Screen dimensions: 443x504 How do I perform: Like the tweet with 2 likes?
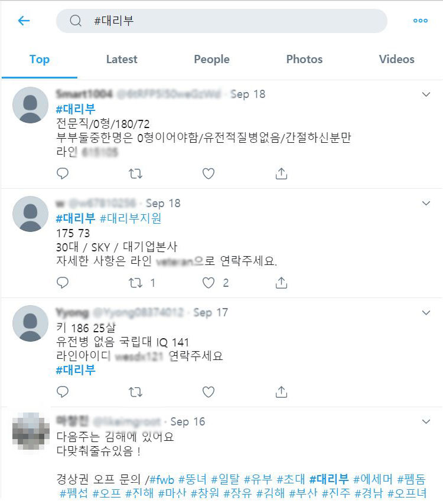pyautogui.click(x=208, y=283)
